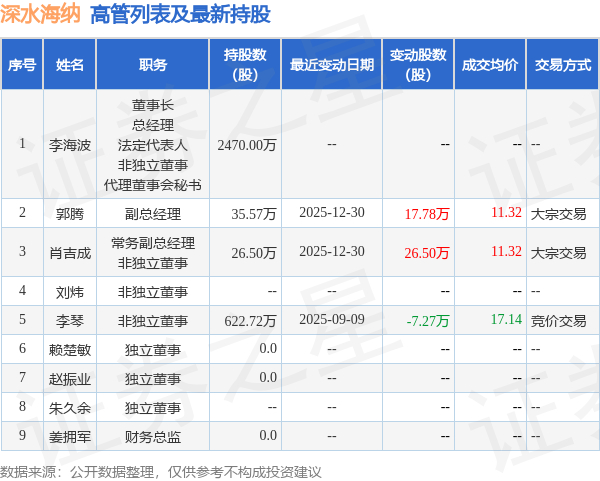Click 郭腾's 11.32 average price
The height and width of the screenshot is (481, 600).
click(506, 212)
